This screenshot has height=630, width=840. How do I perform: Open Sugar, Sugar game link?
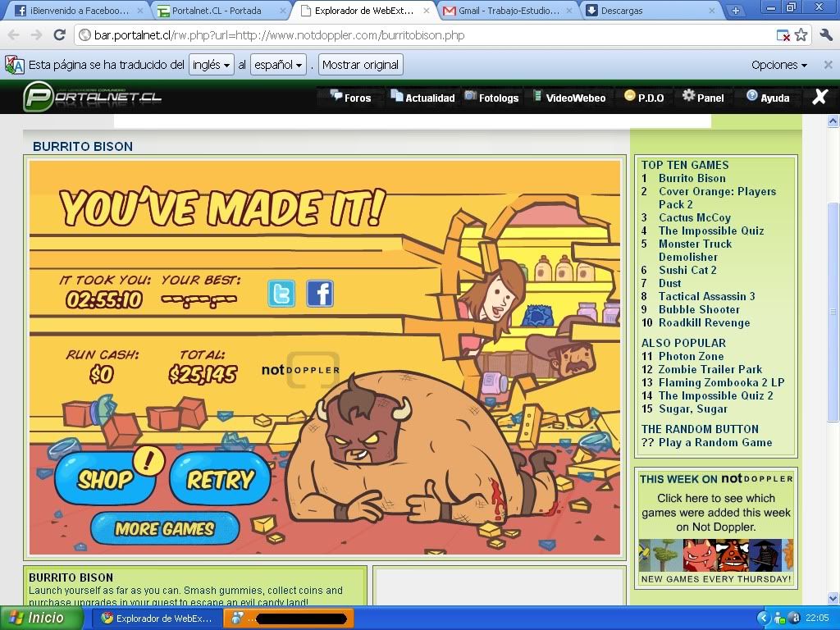tap(693, 409)
